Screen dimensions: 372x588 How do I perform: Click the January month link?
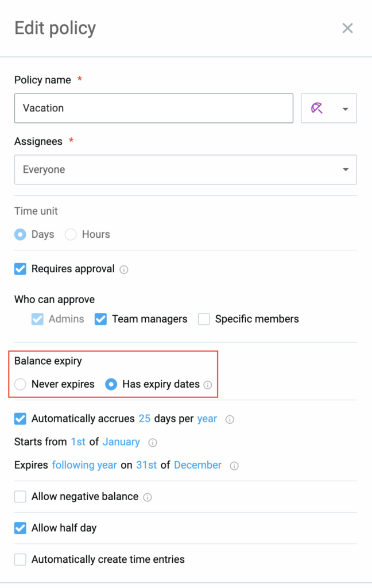[121, 442]
